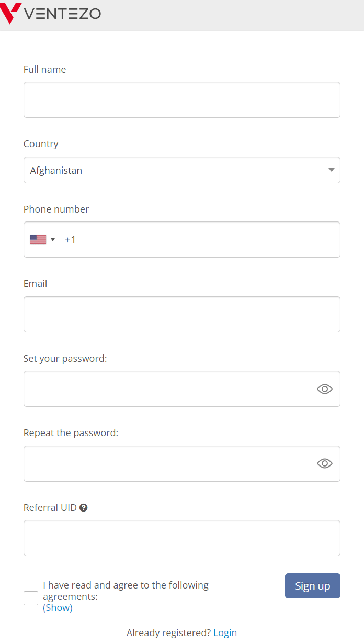The image size is (364, 644).
Task: Toggle visibility of Repeat the password field
Action: [325, 463]
